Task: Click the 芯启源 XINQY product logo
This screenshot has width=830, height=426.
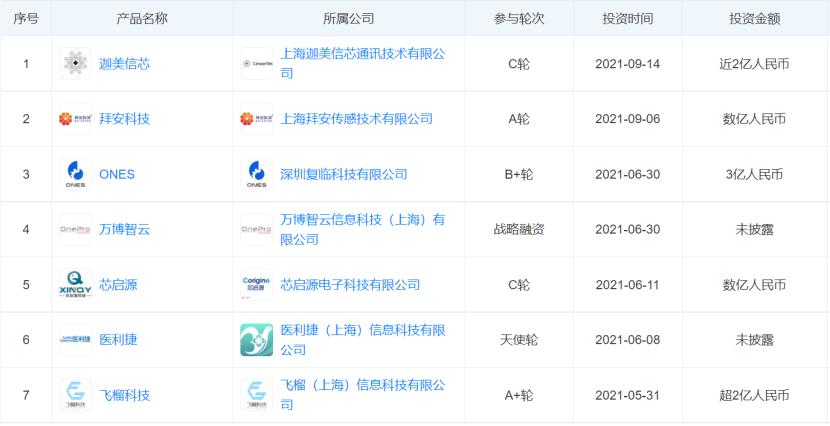Action: [x=75, y=285]
